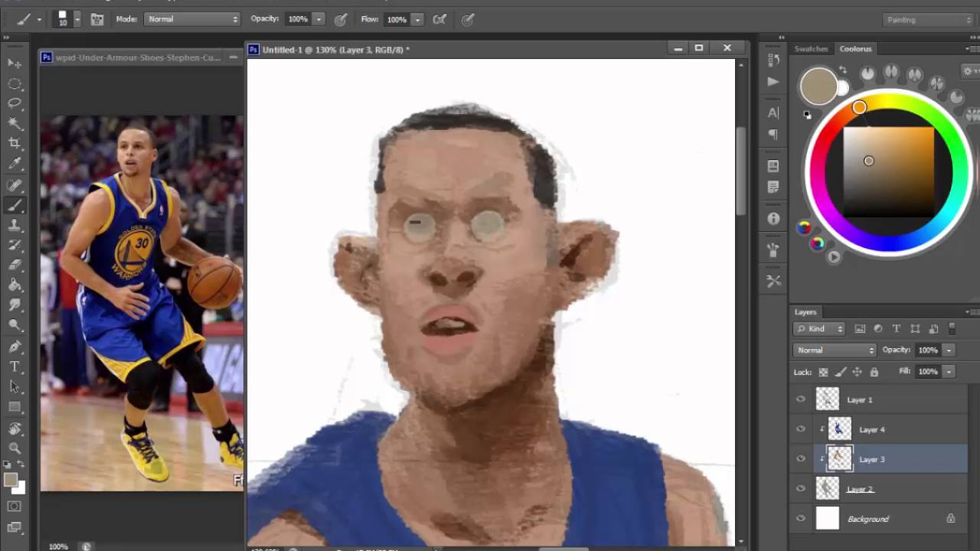980x551 pixels.
Task: Open the brush Mode dropdown
Action: tap(191, 19)
